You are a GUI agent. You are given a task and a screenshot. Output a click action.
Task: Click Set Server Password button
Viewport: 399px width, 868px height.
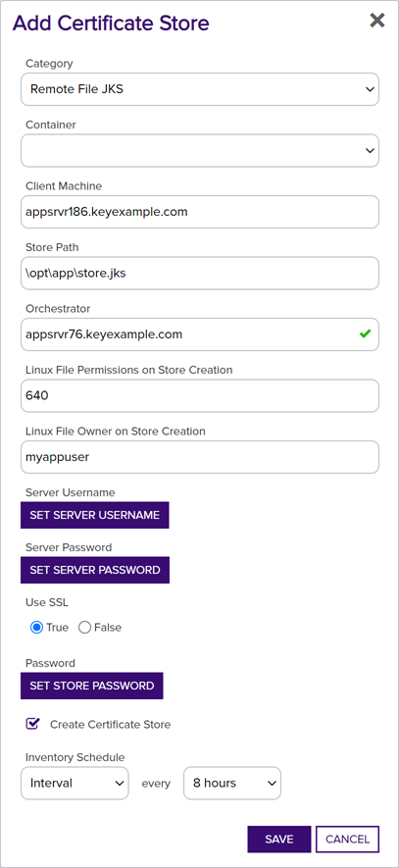[95, 570]
